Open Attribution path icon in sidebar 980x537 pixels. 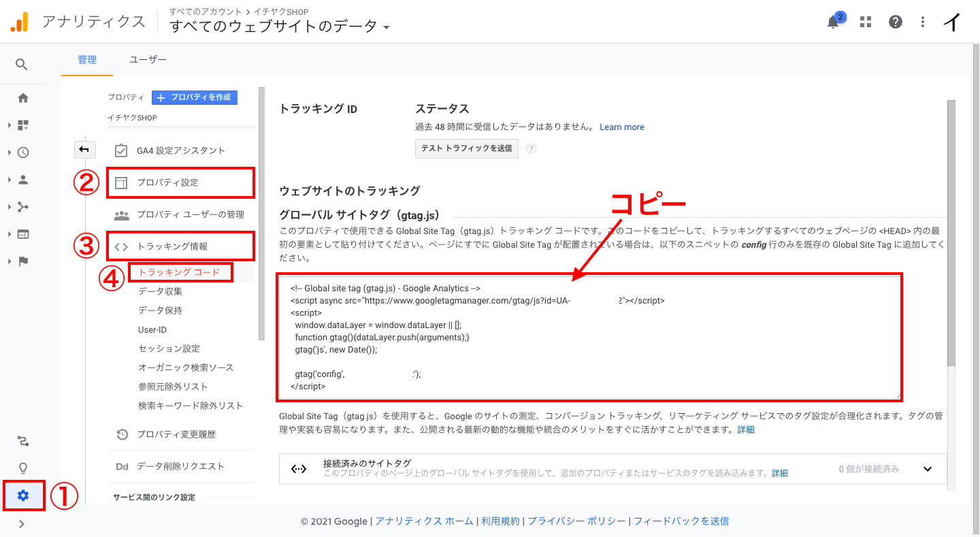pos(23,442)
